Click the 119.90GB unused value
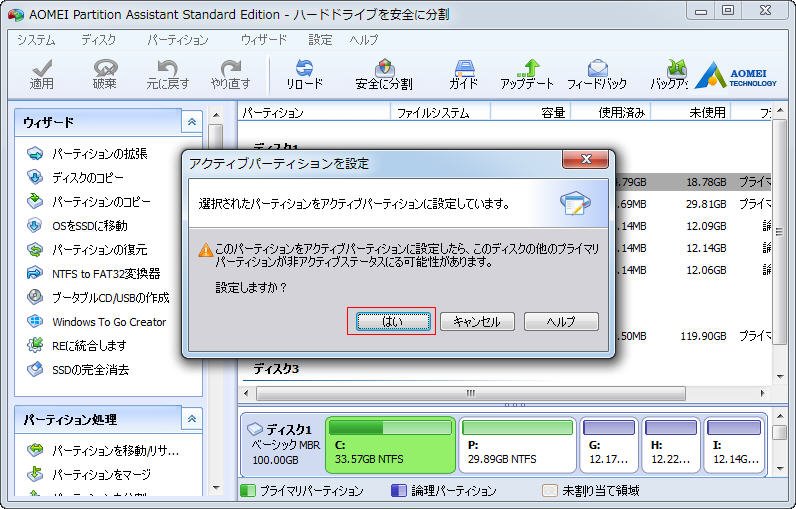Viewport: 796px width, 509px height. [703, 336]
